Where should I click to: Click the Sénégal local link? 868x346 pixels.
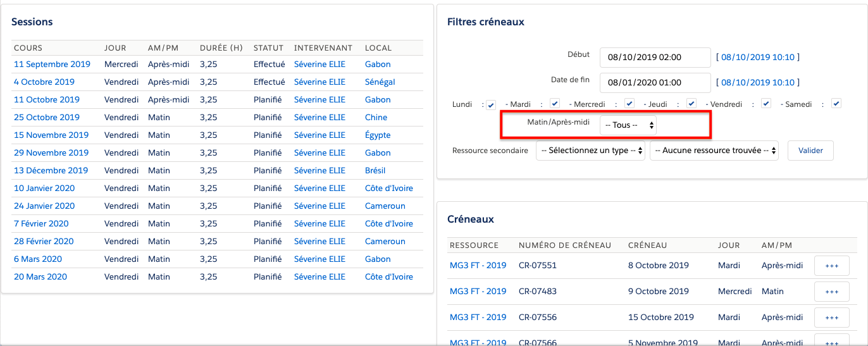pyautogui.click(x=380, y=82)
